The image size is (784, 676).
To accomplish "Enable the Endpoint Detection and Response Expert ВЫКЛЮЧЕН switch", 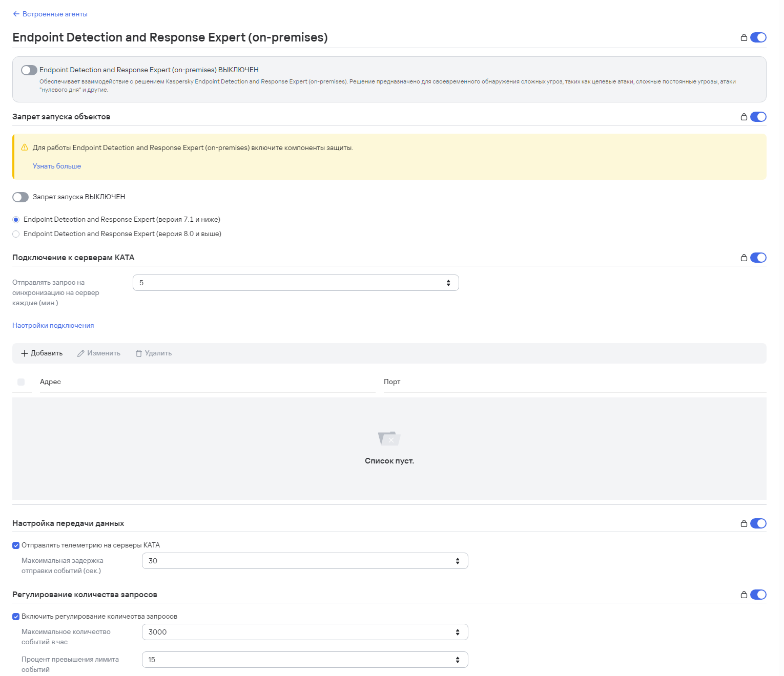I will tap(29, 70).
